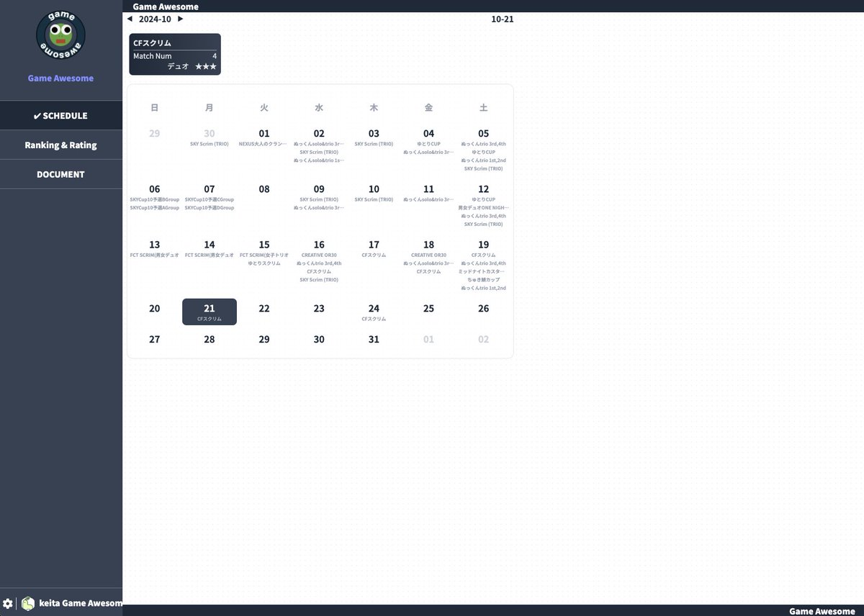The width and height of the screenshot is (864, 616).
Task: Select calendar day 21
Action: click(x=210, y=312)
